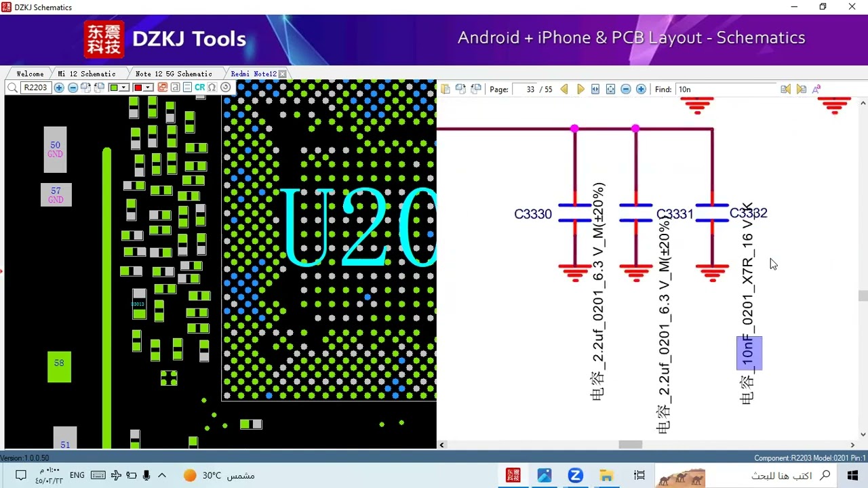The height and width of the screenshot is (488, 868).
Task: Click the U20 chip label on PCB
Action: coord(358,228)
